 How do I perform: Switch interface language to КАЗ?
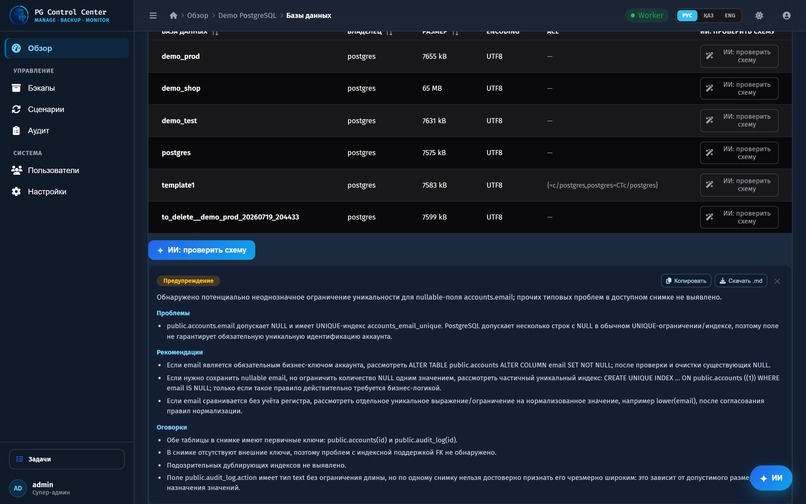(708, 15)
